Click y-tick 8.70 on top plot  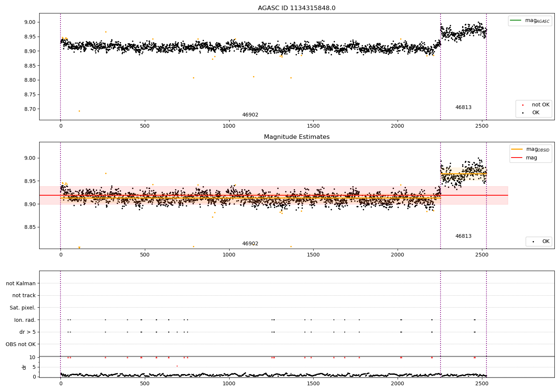tap(29, 109)
